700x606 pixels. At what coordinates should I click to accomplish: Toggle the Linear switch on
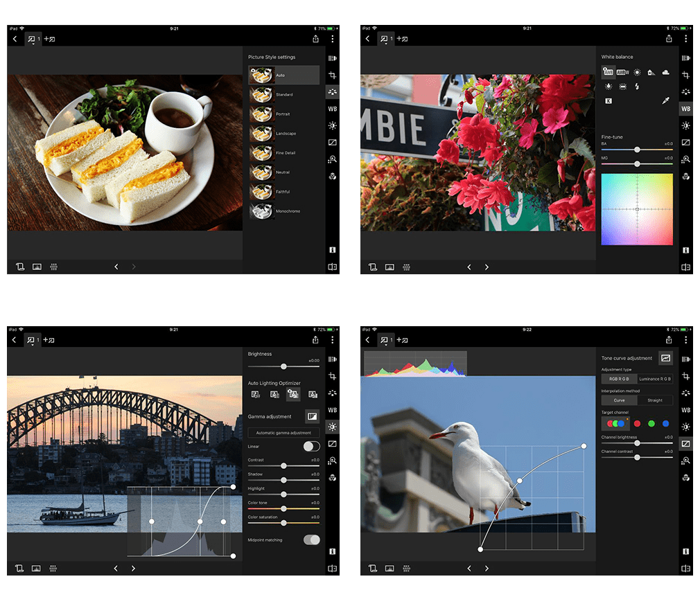click(312, 447)
